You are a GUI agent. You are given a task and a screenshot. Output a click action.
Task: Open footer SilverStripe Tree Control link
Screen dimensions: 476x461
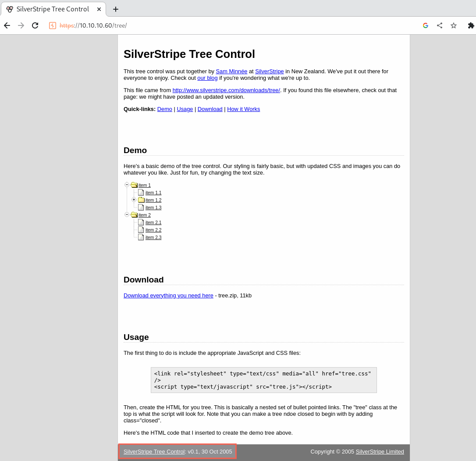click(x=154, y=452)
